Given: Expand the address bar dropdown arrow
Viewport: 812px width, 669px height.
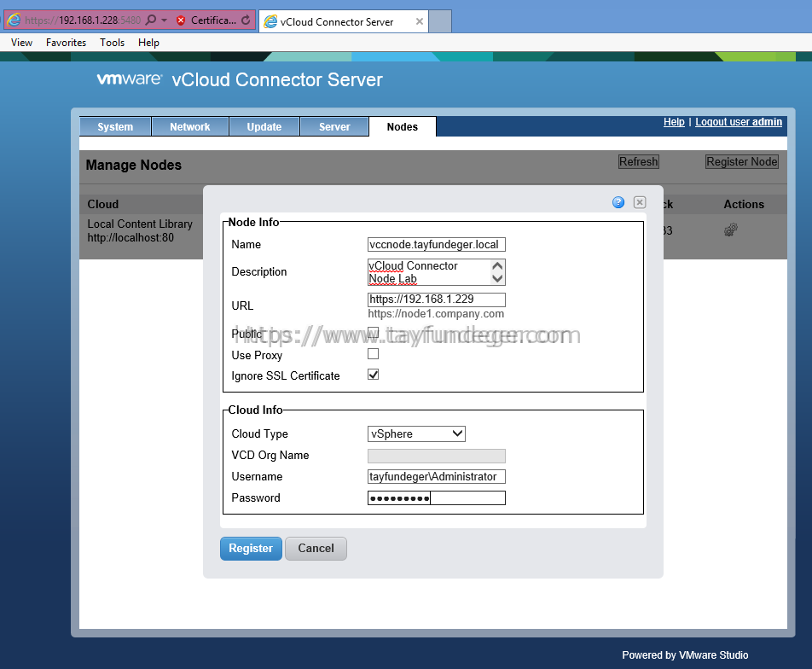Looking at the screenshot, I should pyautogui.click(x=164, y=20).
